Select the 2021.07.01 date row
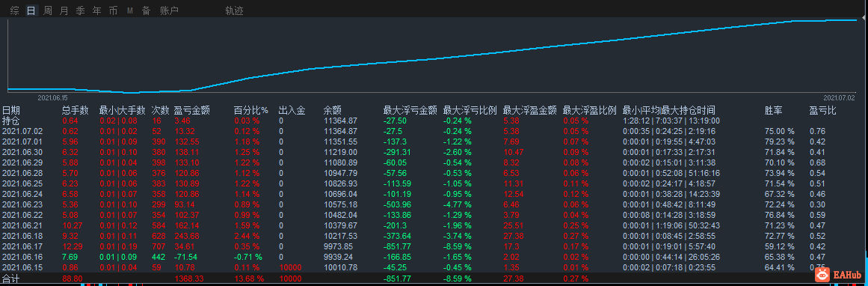 (434, 142)
